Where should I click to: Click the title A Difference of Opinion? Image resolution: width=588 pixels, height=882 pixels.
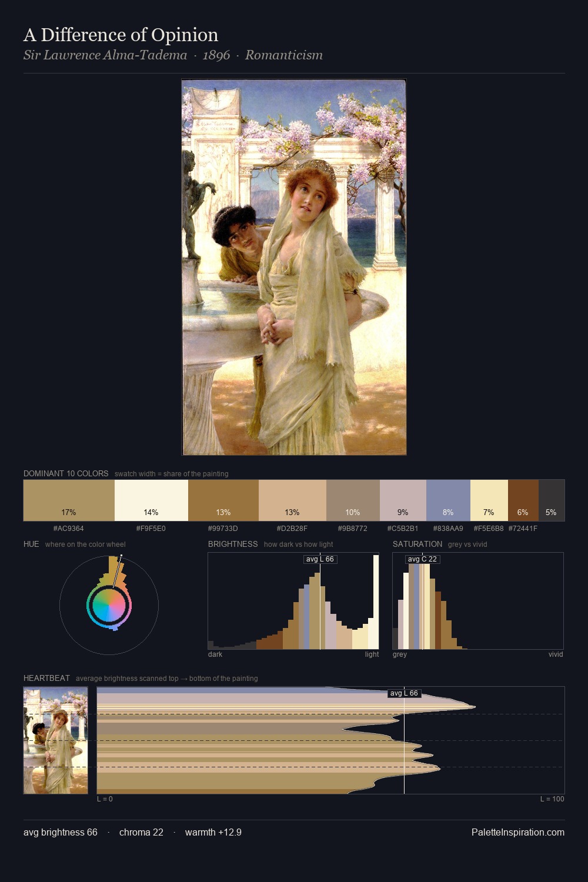tap(121, 35)
